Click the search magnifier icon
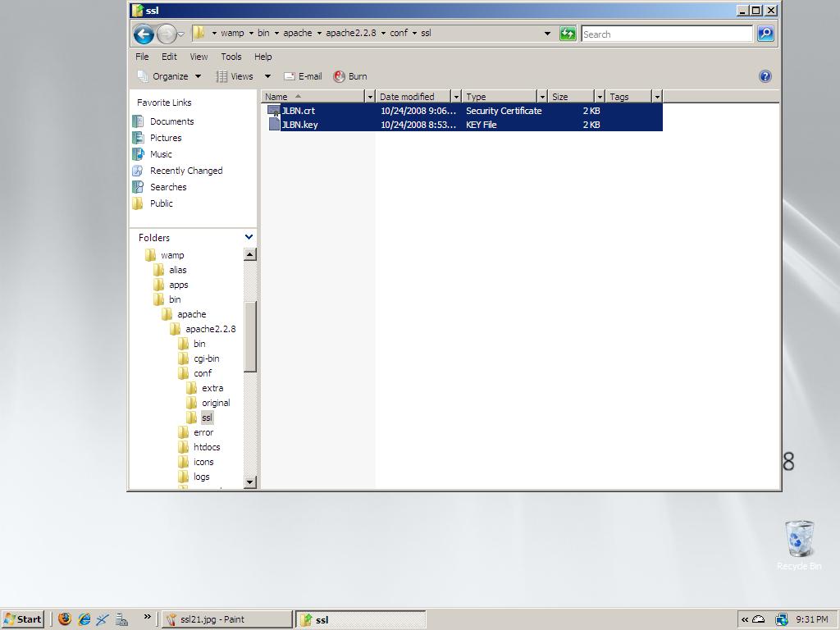 pyautogui.click(x=765, y=34)
